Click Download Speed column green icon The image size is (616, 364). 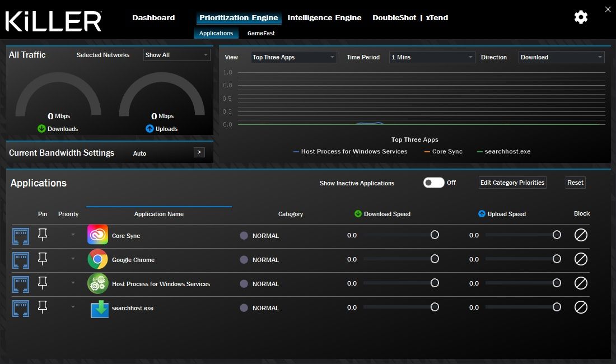358,213
